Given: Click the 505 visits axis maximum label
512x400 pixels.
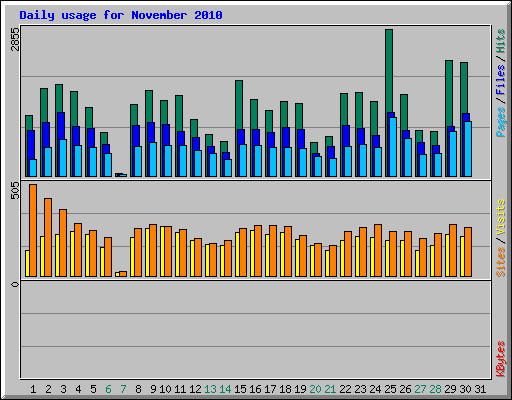Looking at the screenshot, I should [x=15, y=191].
